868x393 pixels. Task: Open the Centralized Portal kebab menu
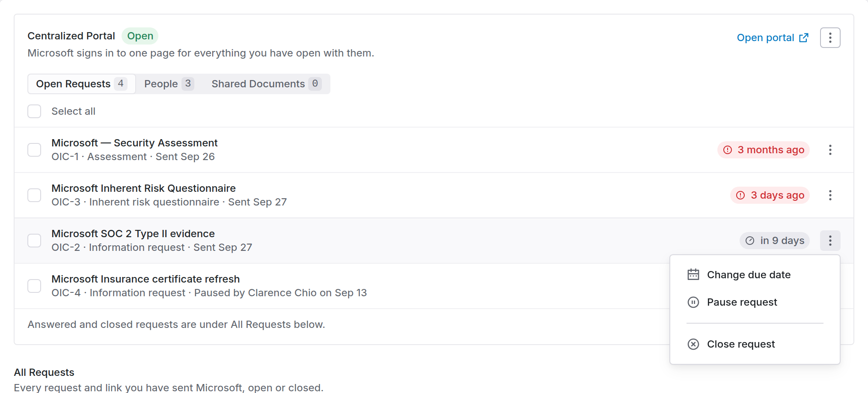click(830, 38)
